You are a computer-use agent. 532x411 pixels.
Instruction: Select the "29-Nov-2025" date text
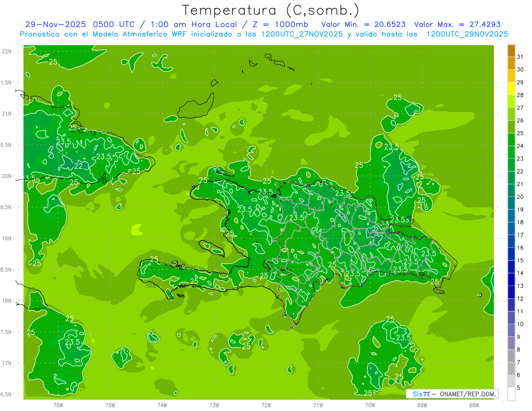pyautogui.click(x=56, y=24)
